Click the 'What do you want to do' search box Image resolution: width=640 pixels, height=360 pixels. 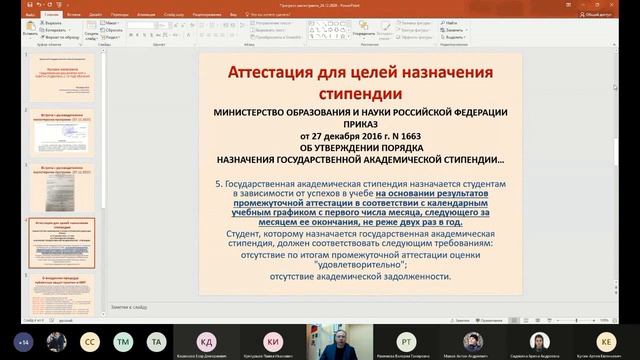[x=268, y=15]
